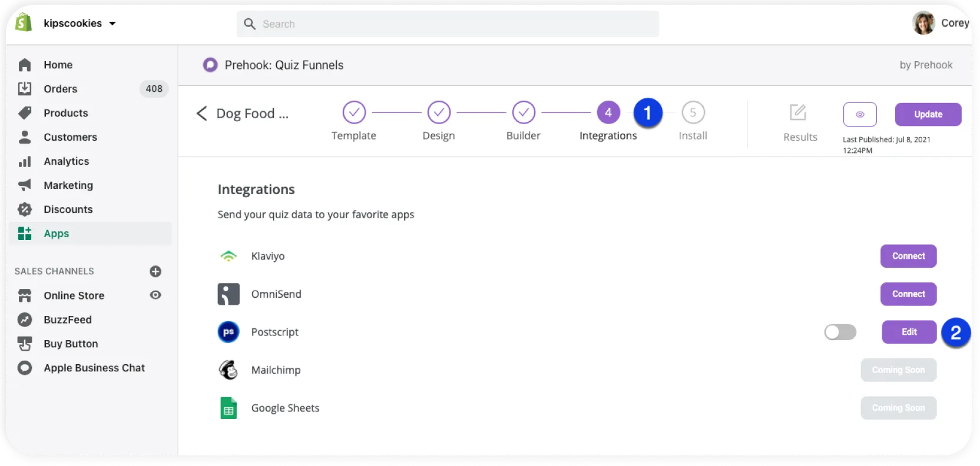Click the BuzzFeed channel icon
980x466 pixels.
[x=25, y=319]
